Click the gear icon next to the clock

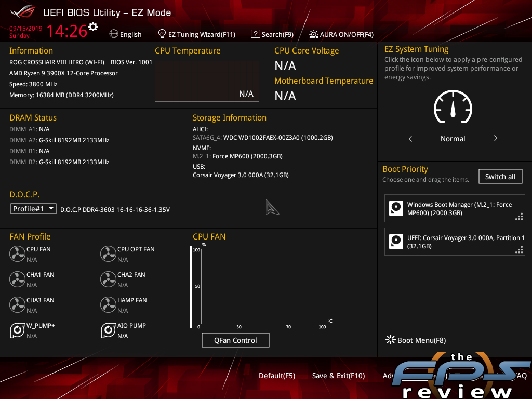[93, 27]
